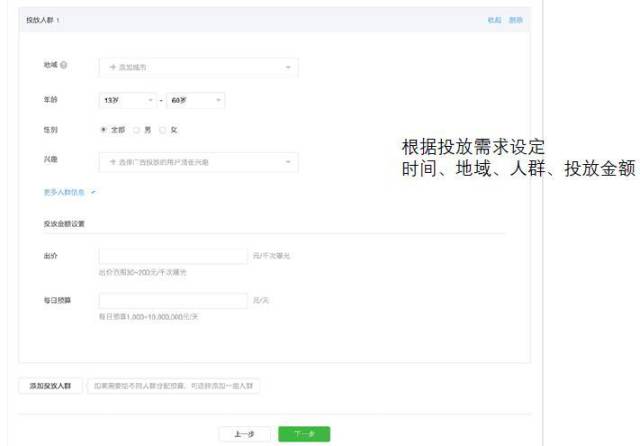
Task: Click the plus icon in 兴趣 field
Action: pyautogui.click(x=113, y=161)
